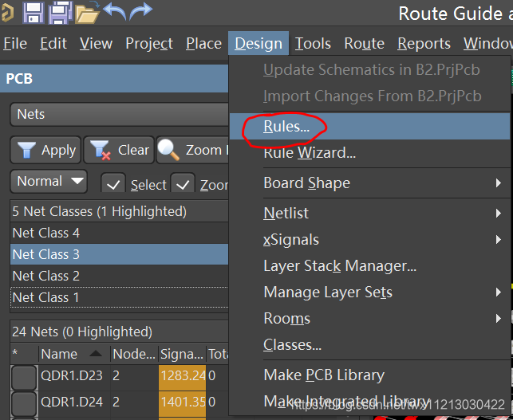Click the 5 Net Classes list header
This screenshot has height=420, width=513.
(x=119, y=211)
